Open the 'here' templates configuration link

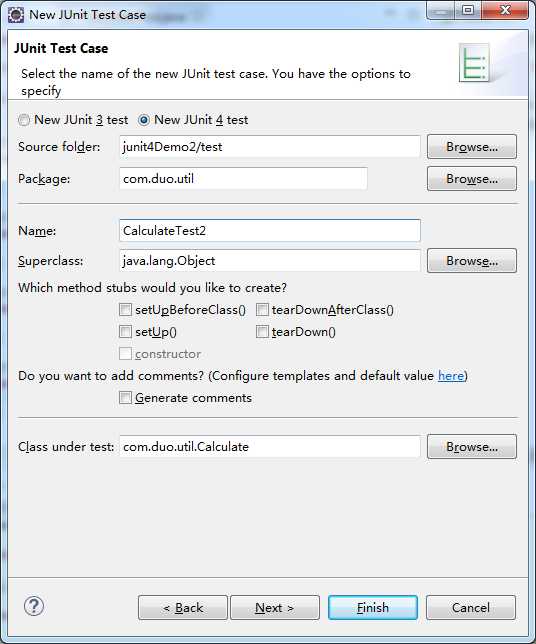451,376
